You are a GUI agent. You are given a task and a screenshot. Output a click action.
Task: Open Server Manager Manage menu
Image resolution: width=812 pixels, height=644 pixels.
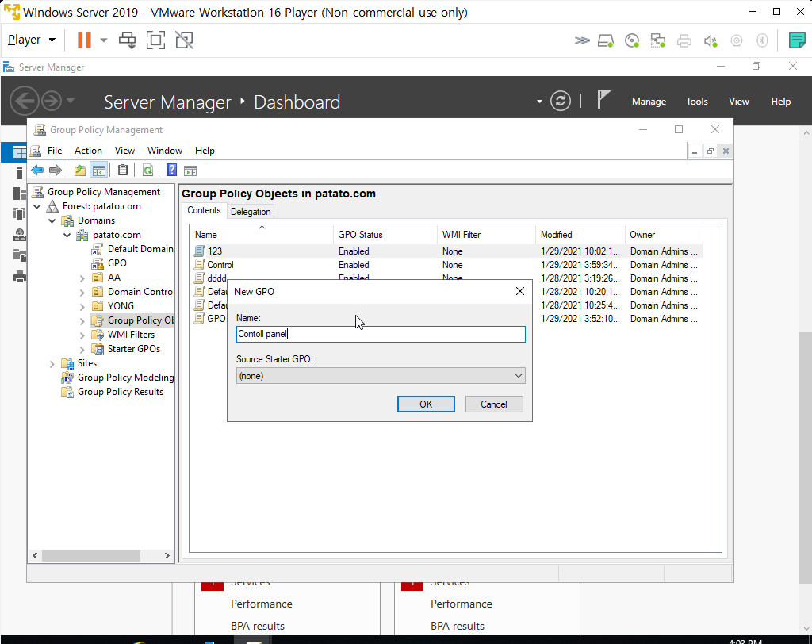point(649,102)
